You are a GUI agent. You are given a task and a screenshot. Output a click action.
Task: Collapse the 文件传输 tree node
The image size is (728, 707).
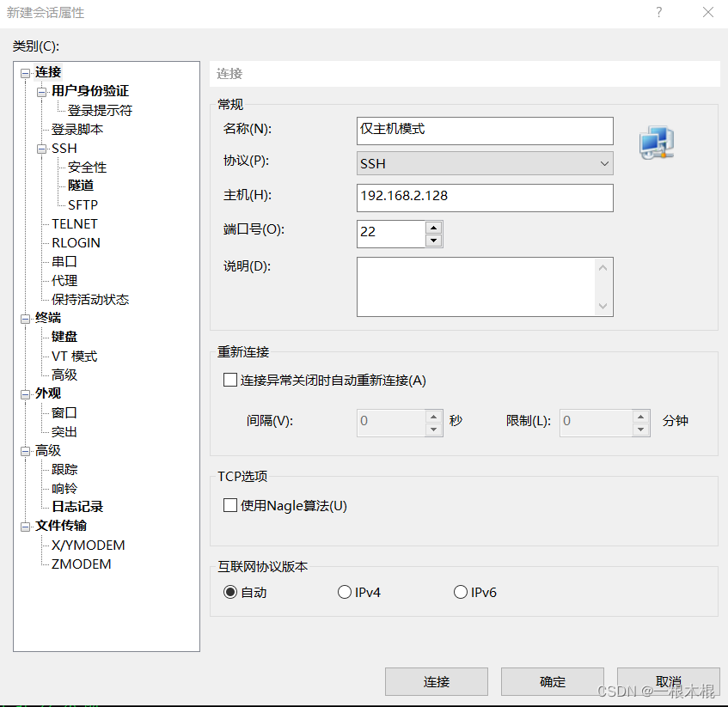click(x=25, y=527)
